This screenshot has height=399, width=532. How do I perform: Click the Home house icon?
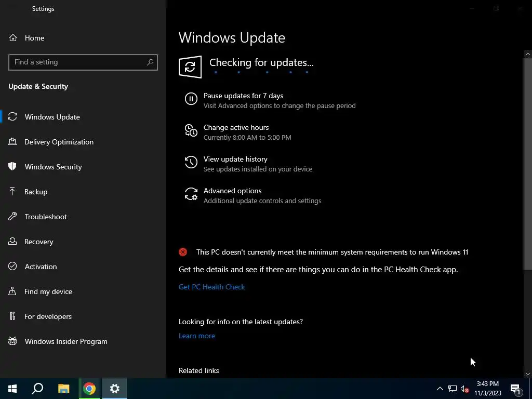tap(13, 38)
